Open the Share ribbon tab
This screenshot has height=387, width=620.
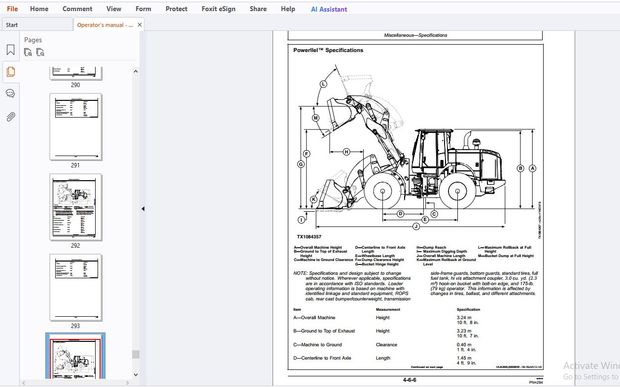(x=258, y=9)
